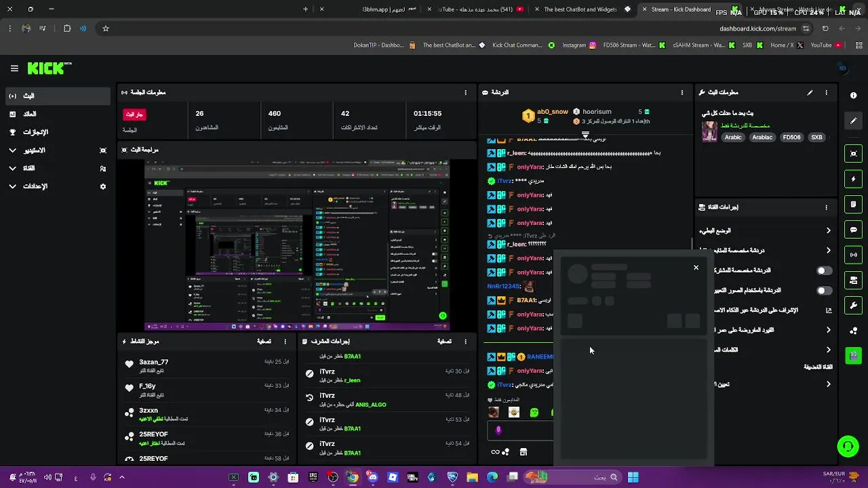
Task: Open the معلومات البث panel options menu
Action: [826, 92]
